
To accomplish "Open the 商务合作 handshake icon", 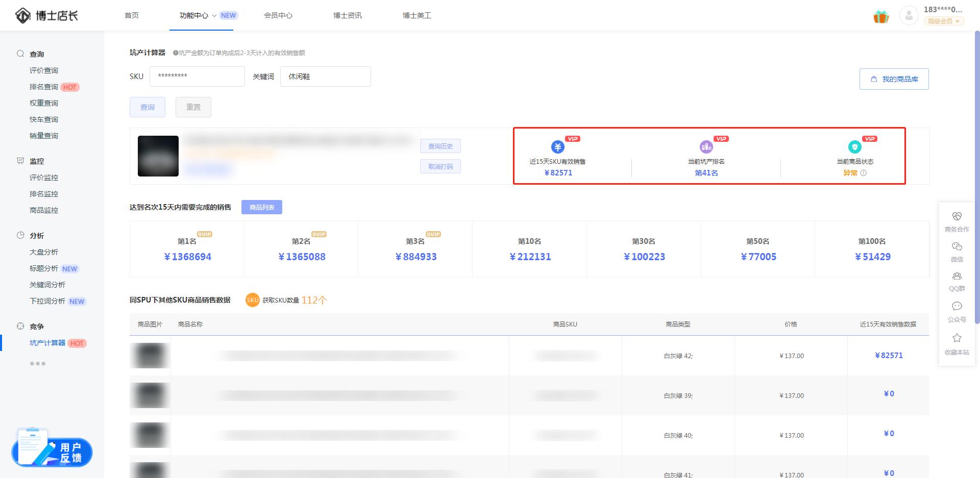I will point(957,217).
